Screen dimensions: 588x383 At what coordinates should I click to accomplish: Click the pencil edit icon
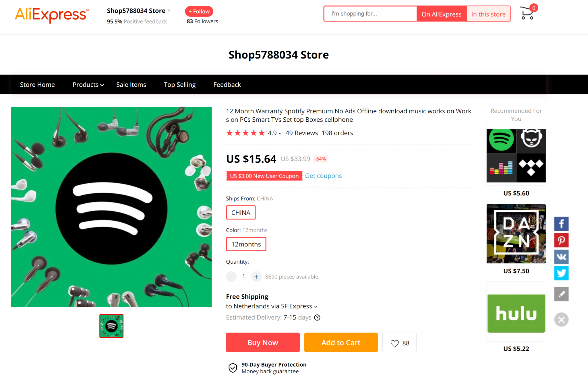[x=561, y=294]
